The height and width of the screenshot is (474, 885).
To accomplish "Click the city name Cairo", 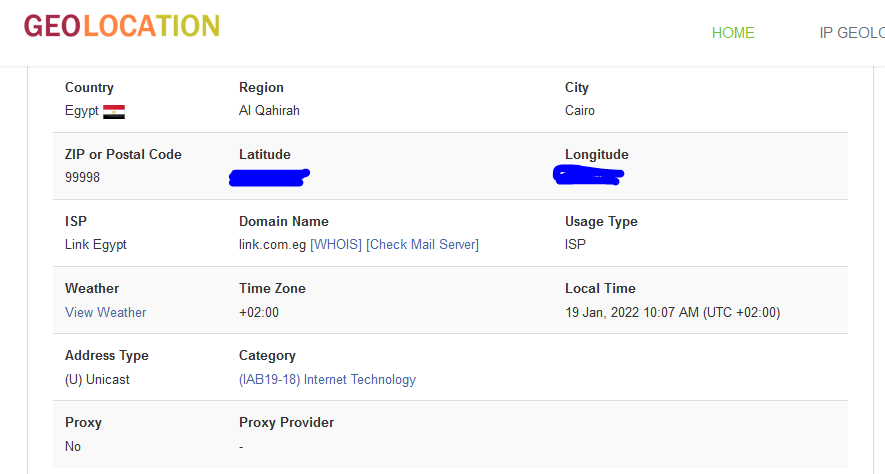I will [x=580, y=111].
